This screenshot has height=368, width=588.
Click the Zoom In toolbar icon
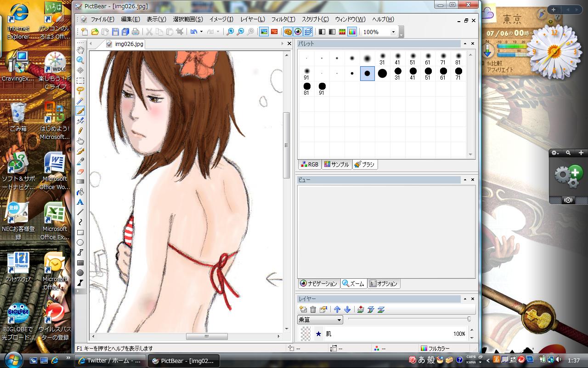pyautogui.click(x=230, y=32)
